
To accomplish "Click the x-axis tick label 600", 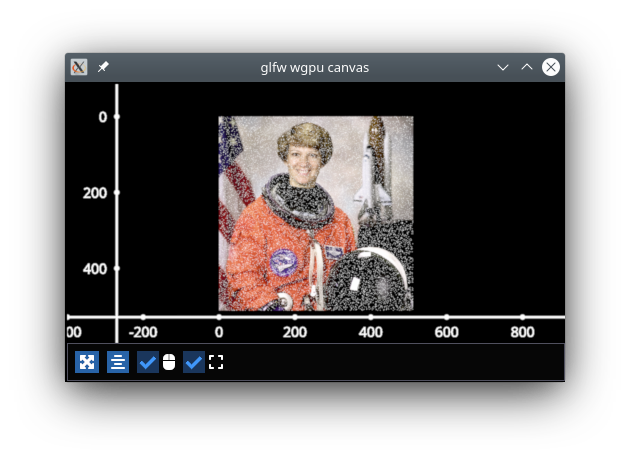I will pyautogui.click(x=446, y=332).
